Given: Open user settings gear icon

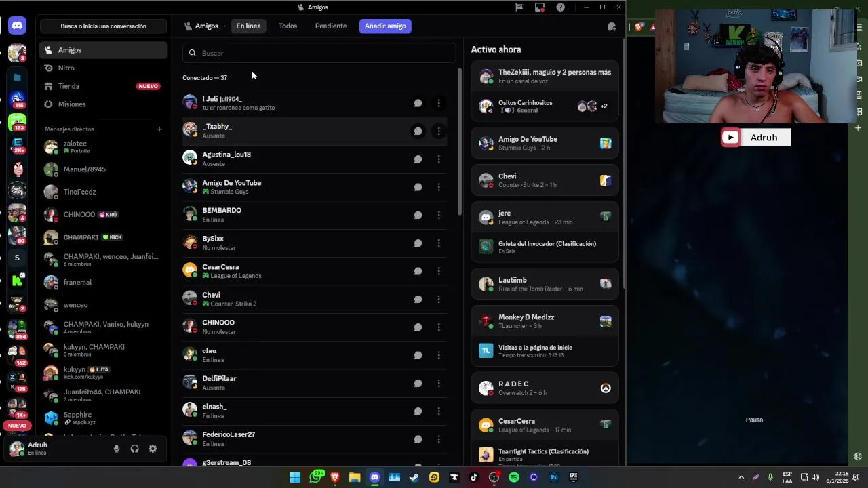Looking at the screenshot, I should coord(153,449).
